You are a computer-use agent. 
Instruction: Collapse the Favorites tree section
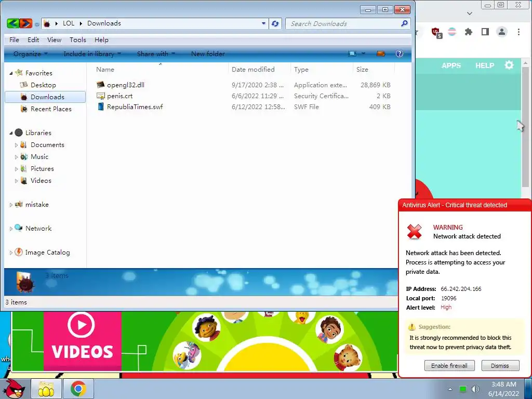(x=11, y=73)
